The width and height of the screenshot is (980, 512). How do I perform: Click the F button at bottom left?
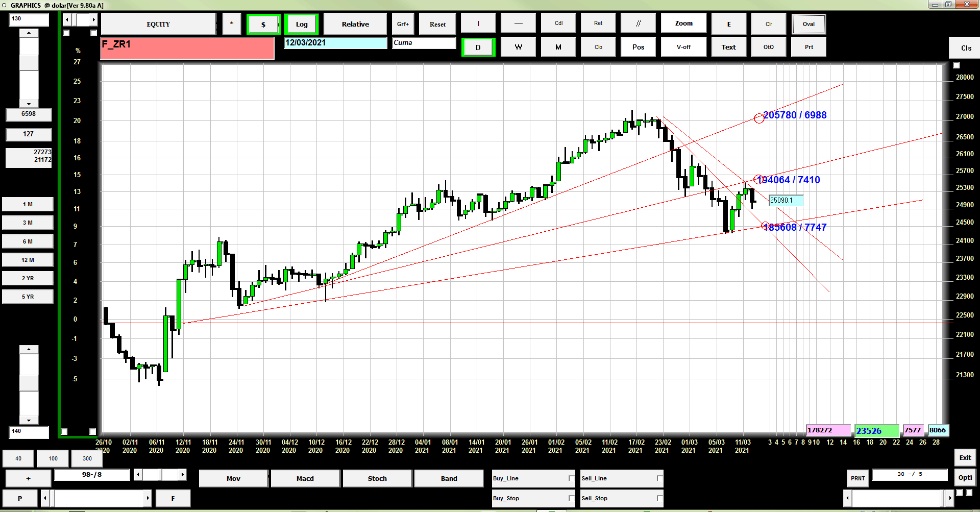pos(173,498)
